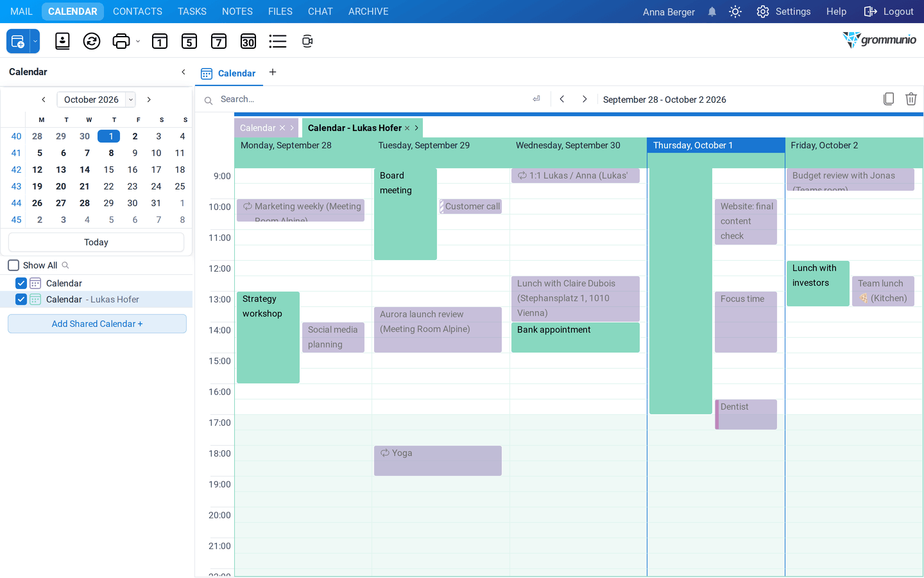
Task: Open the CONTACTS section
Action: click(137, 12)
